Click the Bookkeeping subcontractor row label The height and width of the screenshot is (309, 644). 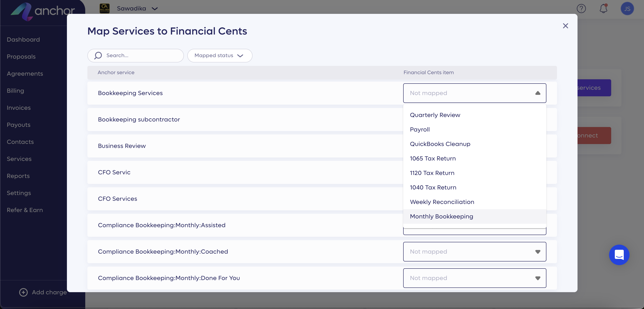click(x=139, y=120)
